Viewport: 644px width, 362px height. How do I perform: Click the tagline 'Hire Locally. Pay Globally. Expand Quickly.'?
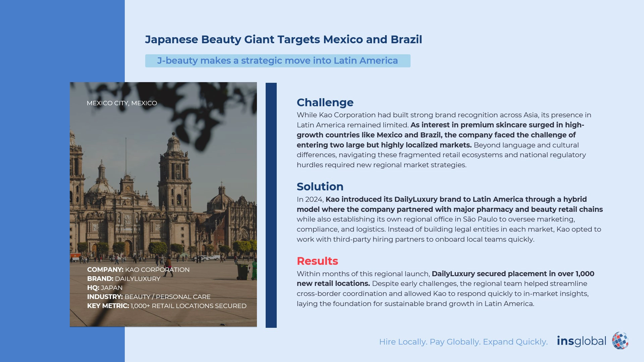(463, 342)
